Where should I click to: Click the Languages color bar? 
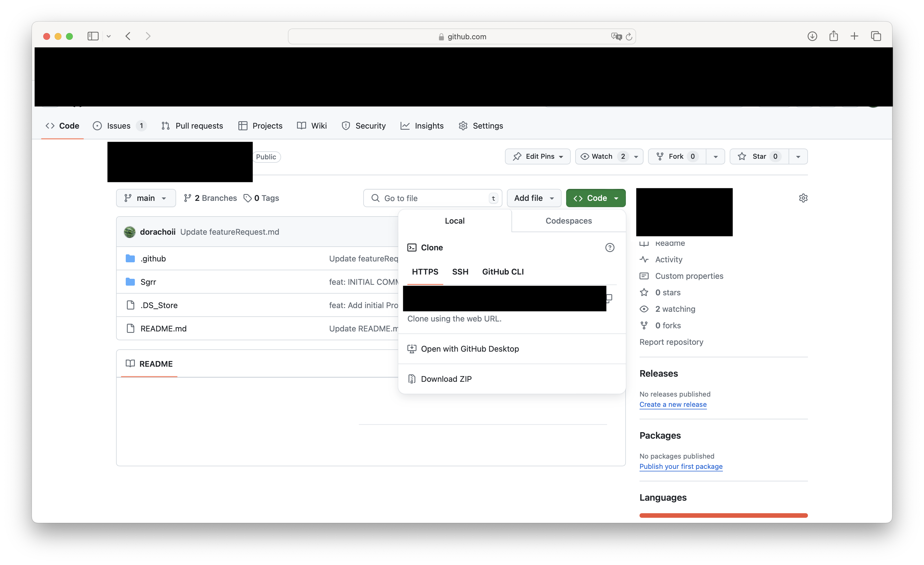point(723,515)
